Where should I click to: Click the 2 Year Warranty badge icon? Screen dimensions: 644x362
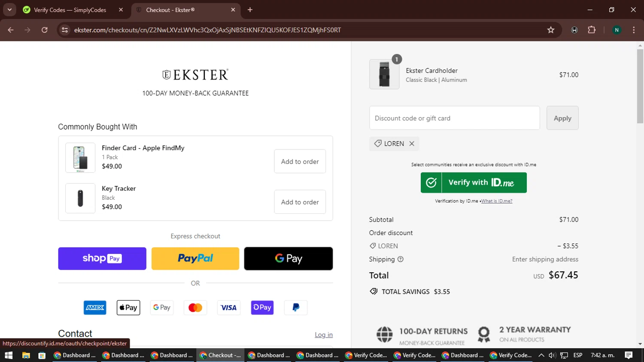point(484,335)
